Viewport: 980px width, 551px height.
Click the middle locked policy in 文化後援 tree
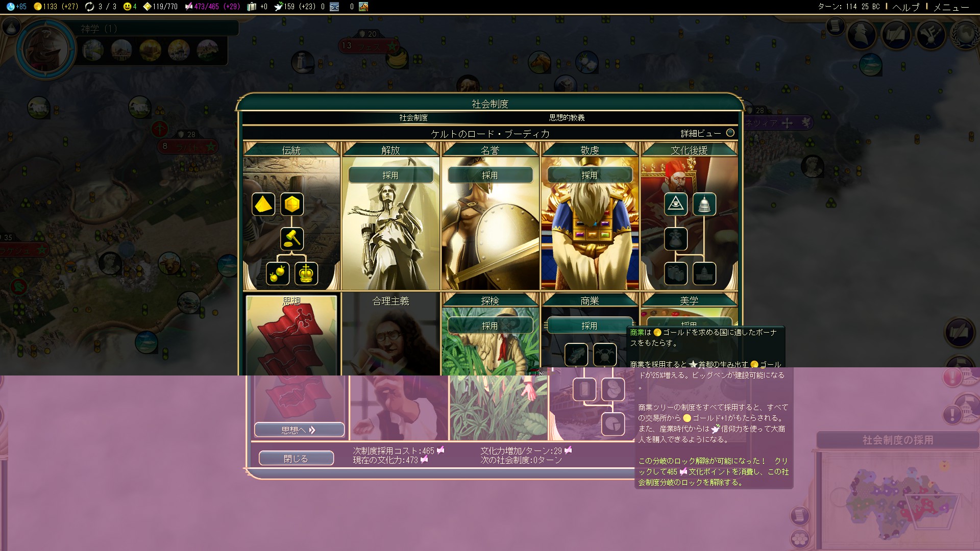[676, 239]
